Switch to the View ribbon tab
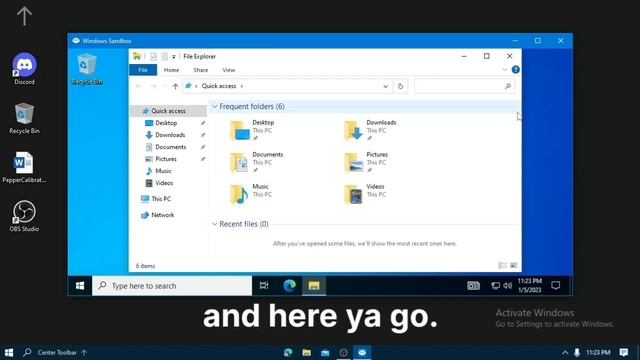The height and width of the screenshot is (360, 640). click(229, 70)
